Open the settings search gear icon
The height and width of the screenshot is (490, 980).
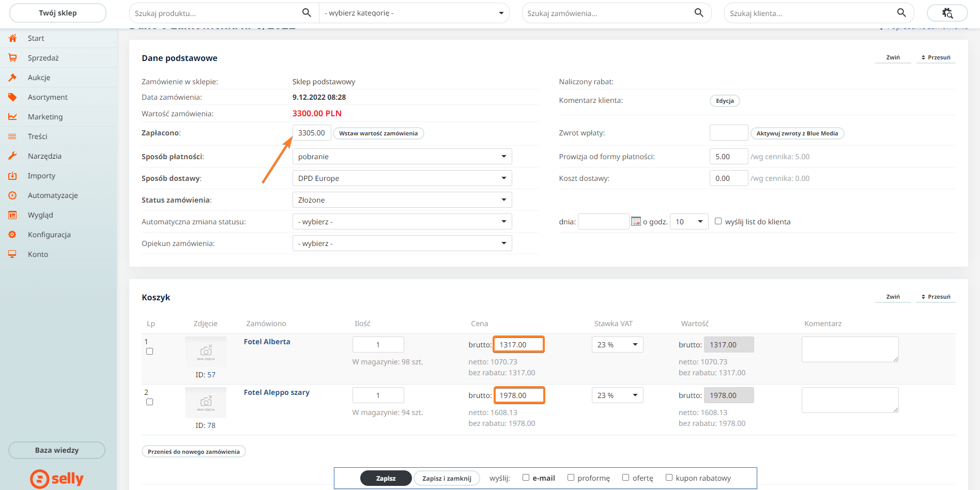click(x=947, y=13)
